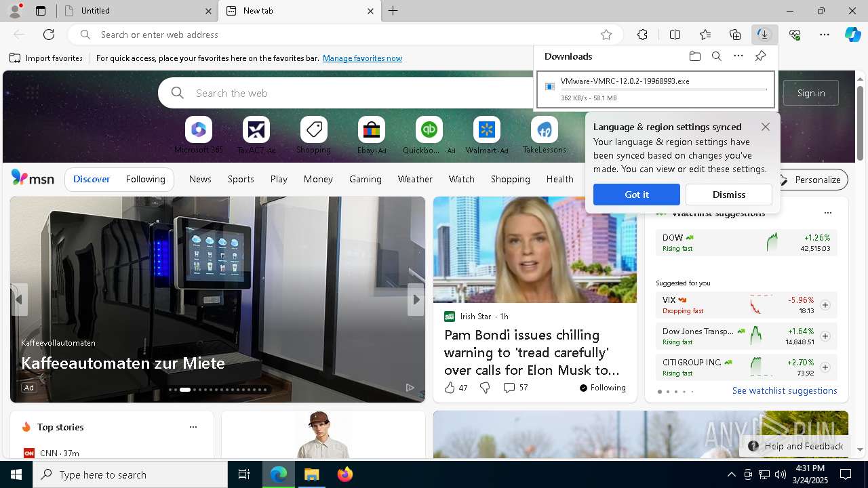Sign in to Microsoft account

(811, 93)
